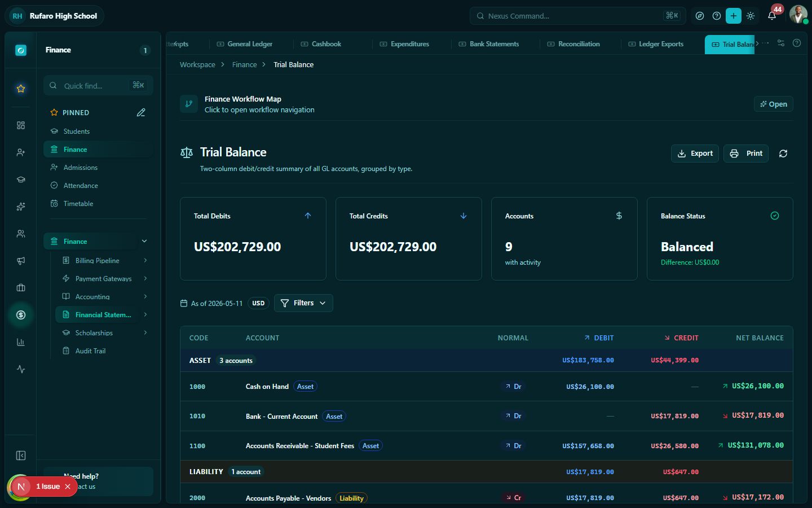Select the active Trial Balance tab

click(x=730, y=45)
